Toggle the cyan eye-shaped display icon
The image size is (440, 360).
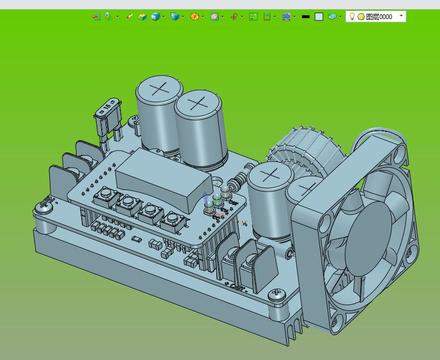point(332,16)
